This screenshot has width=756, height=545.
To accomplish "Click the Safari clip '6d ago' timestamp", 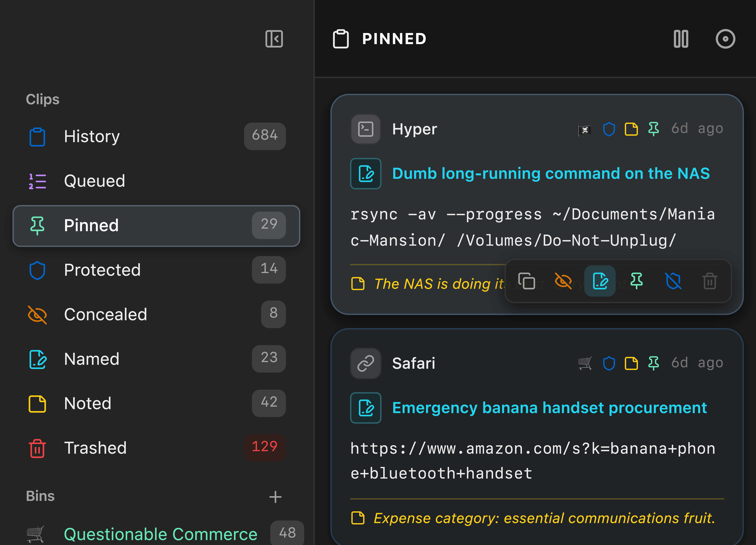I will point(697,363).
